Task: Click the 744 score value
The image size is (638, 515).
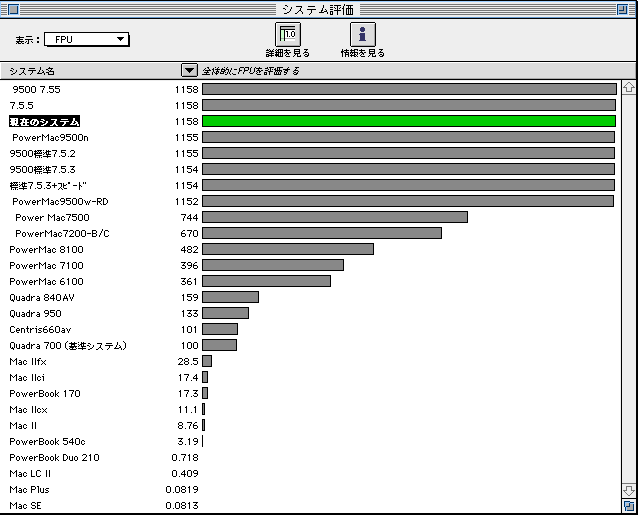Action: [x=189, y=218]
